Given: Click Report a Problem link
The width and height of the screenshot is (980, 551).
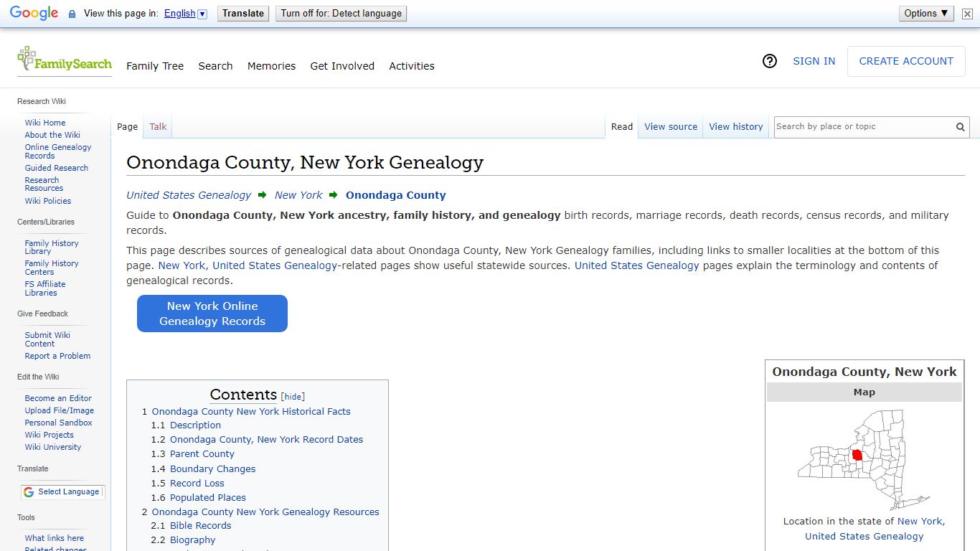Looking at the screenshot, I should [x=57, y=356].
